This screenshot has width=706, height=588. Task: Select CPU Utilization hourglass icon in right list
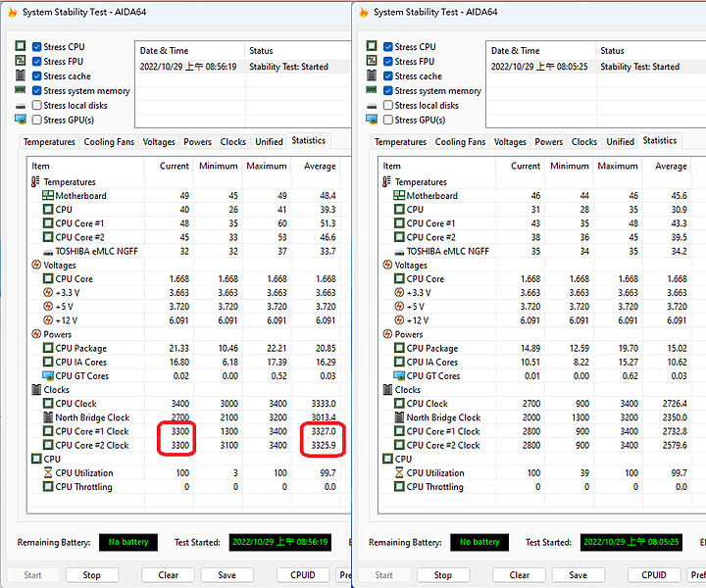[x=399, y=472]
